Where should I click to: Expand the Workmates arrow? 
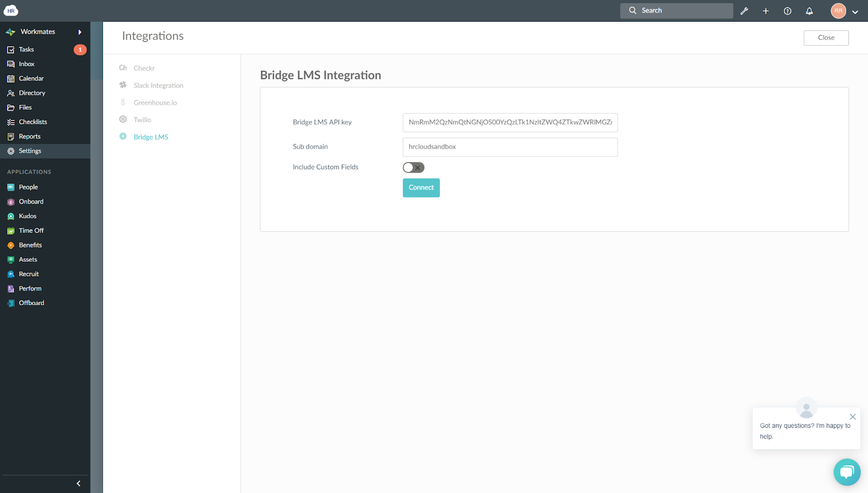80,32
